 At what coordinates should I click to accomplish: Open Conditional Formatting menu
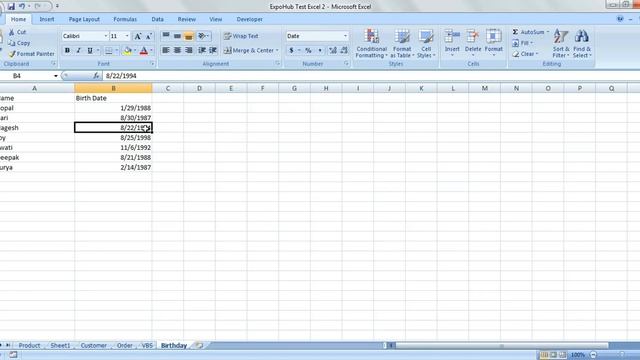click(371, 43)
